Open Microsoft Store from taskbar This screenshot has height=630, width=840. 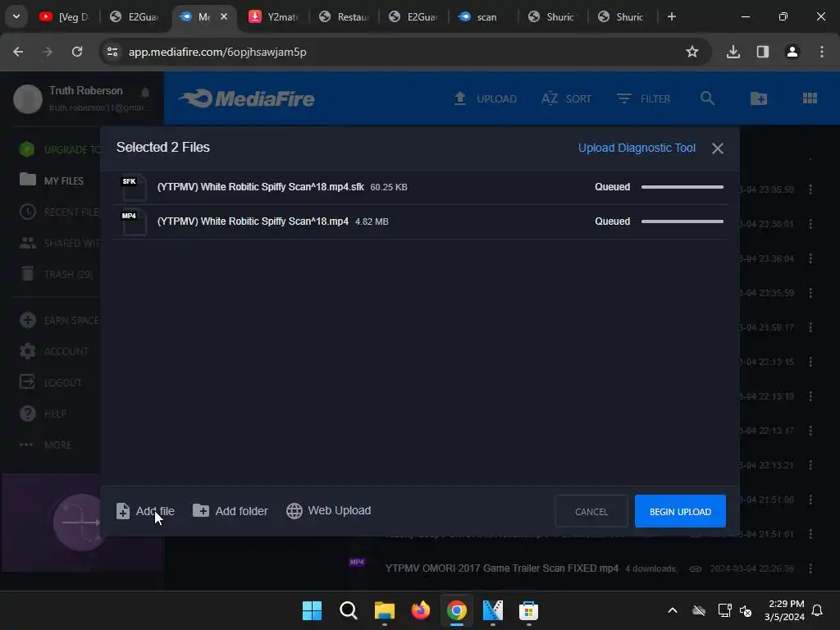coord(528,610)
